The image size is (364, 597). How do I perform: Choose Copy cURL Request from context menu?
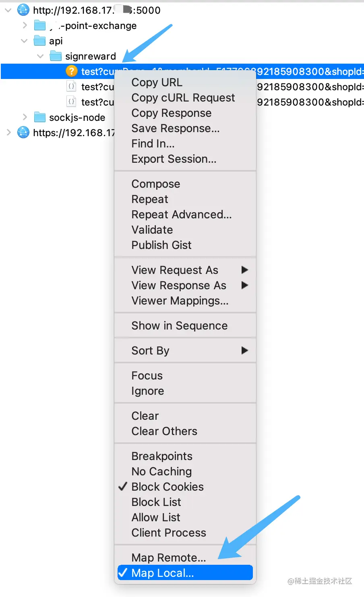pyautogui.click(x=183, y=98)
